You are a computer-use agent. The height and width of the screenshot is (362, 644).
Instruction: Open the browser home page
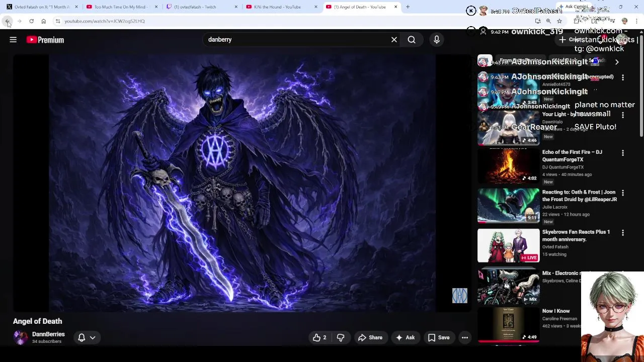(x=44, y=21)
